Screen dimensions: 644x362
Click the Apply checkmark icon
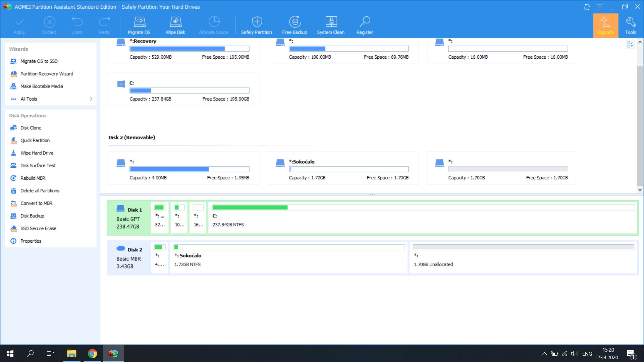point(19,22)
